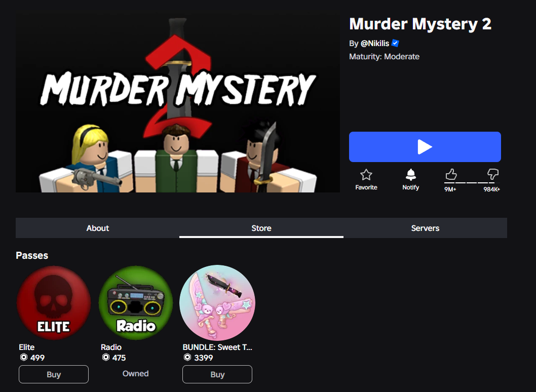
Task: Open the Sweet bundle pass image
Action: pos(217,303)
